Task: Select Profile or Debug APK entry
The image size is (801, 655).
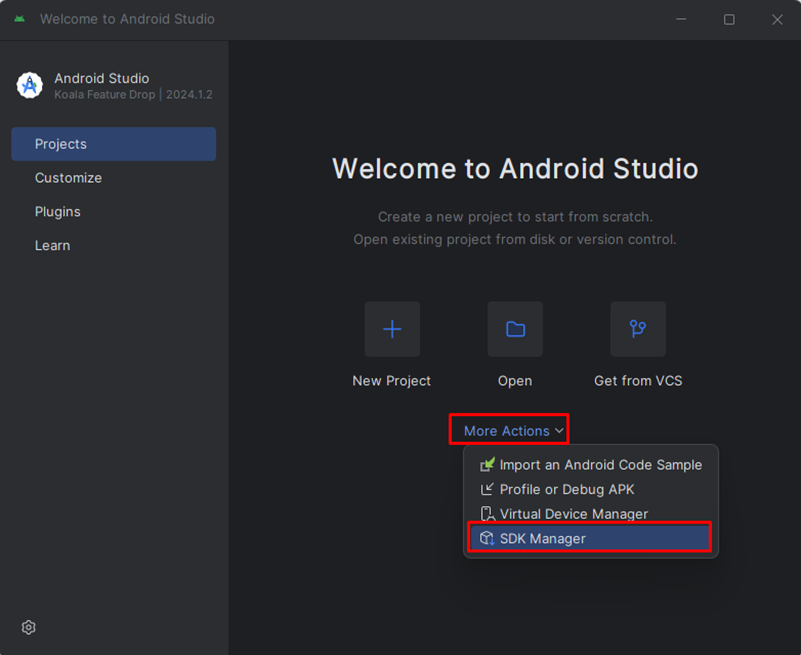Action: (x=591, y=489)
